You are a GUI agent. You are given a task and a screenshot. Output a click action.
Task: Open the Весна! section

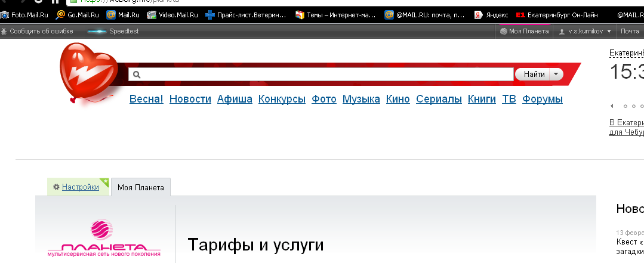click(146, 99)
